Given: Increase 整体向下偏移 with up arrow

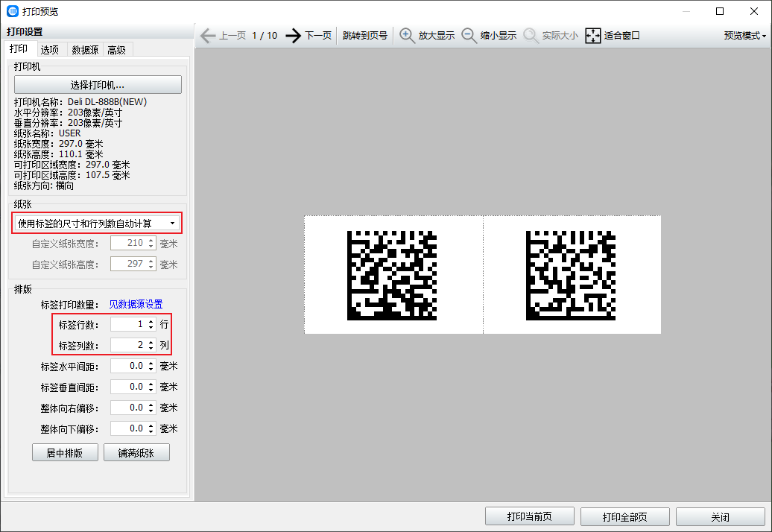Looking at the screenshot, I should coord(151,425).
